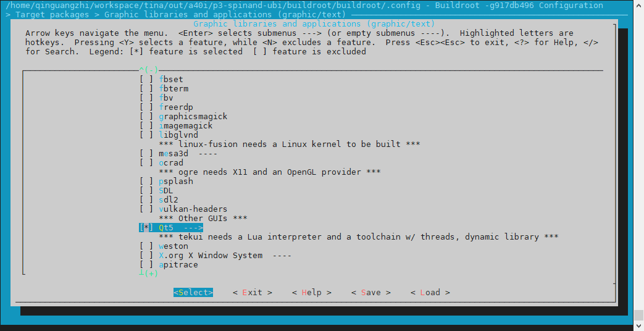Open Help from the bottom bar

point(312,292)
